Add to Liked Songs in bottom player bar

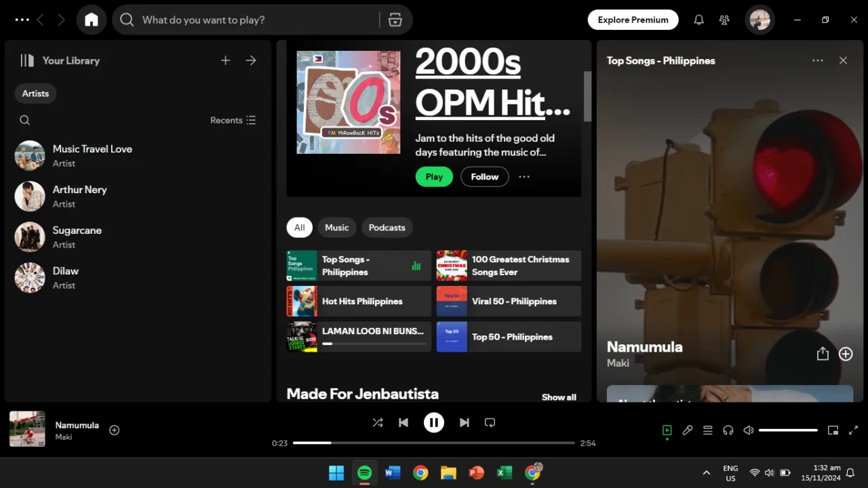[115, 430]
